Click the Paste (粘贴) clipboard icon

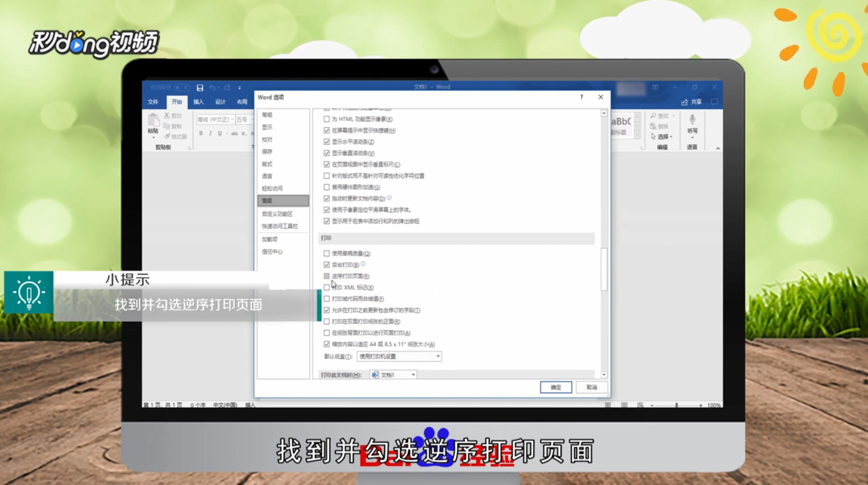pyautogui.click(x=153, y=120)
